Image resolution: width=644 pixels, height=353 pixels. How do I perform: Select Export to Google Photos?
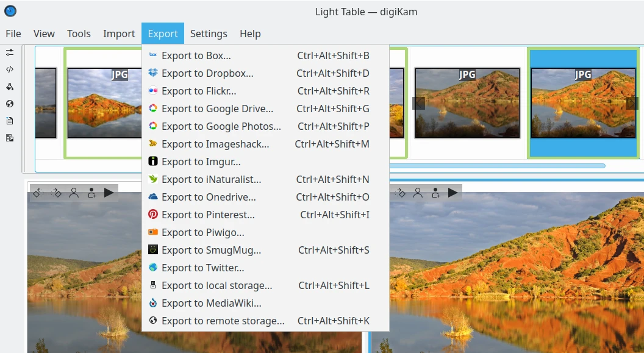[221, 126]
